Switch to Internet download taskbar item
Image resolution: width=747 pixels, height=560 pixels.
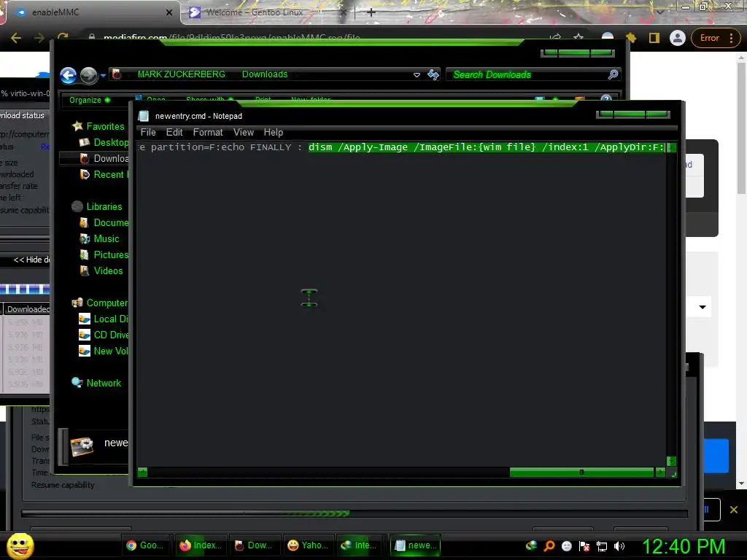360,545
